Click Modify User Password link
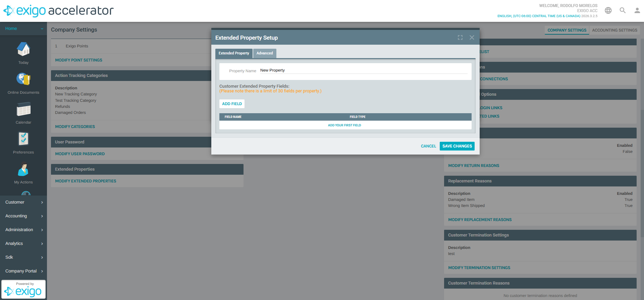This screenshot has height=300, width=644. (x=80, y=154)
